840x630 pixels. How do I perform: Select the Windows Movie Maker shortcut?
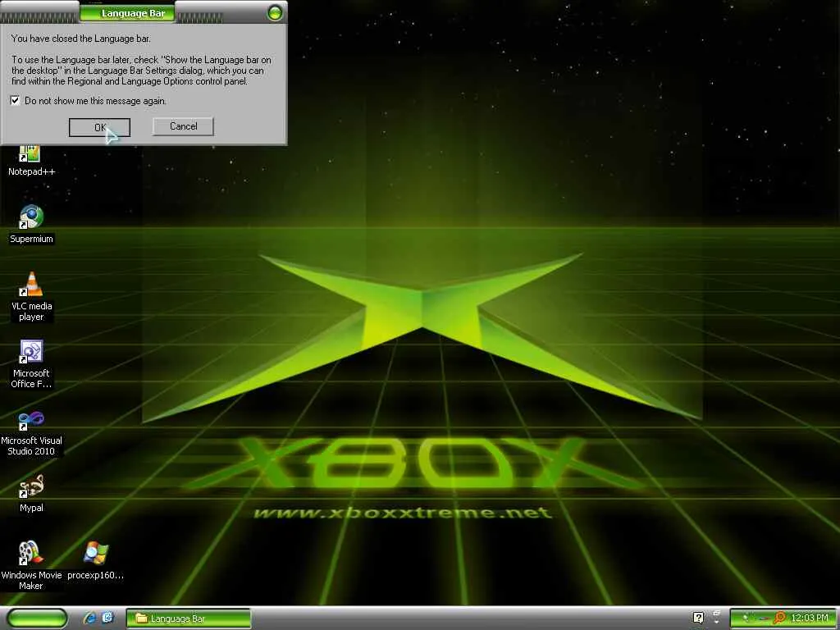(x=31, y=566)
